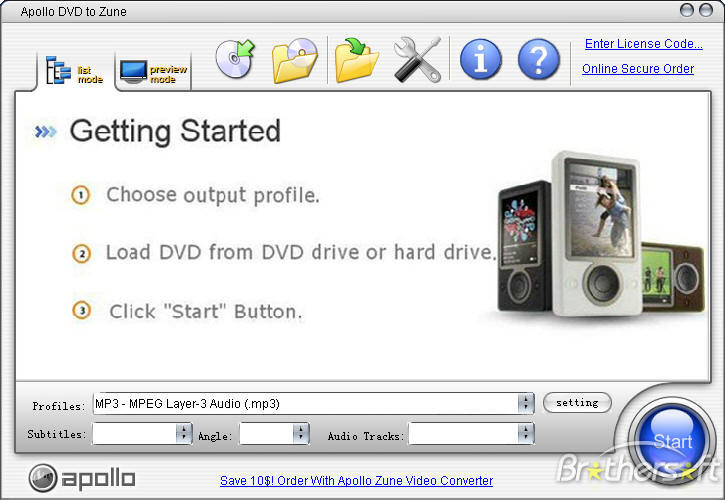
Task: Open help with the question mark icon
Action: 539,60
